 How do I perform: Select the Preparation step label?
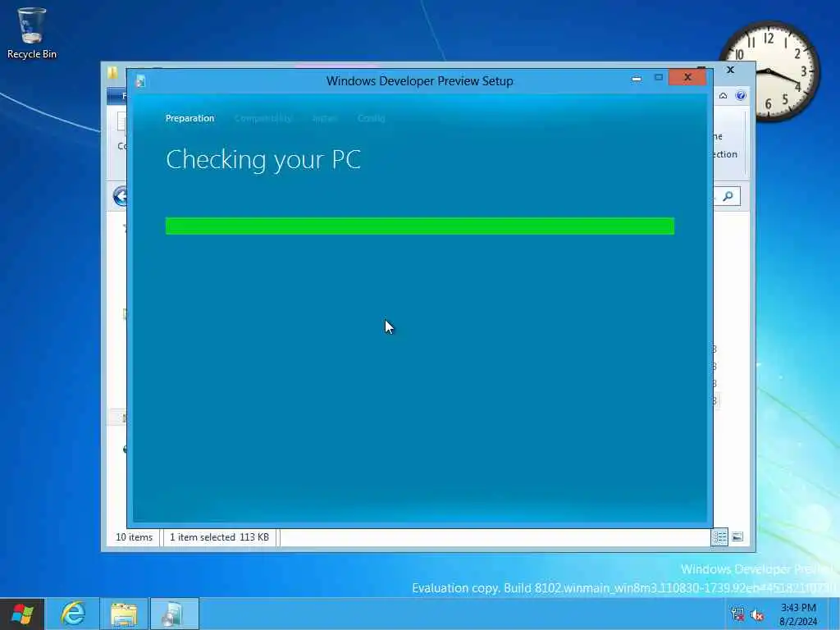coord(189,118)
